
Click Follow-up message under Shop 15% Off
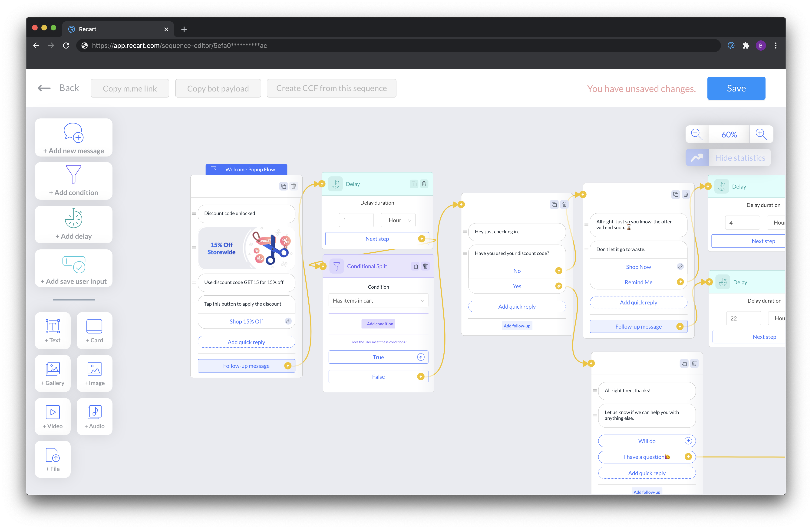click(x=246, y=366)
